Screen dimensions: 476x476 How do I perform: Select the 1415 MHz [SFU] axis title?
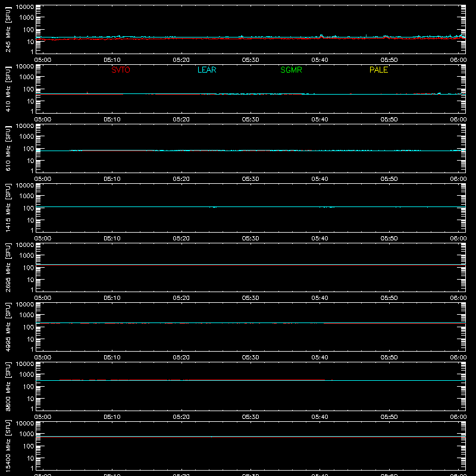pos(8,208)
